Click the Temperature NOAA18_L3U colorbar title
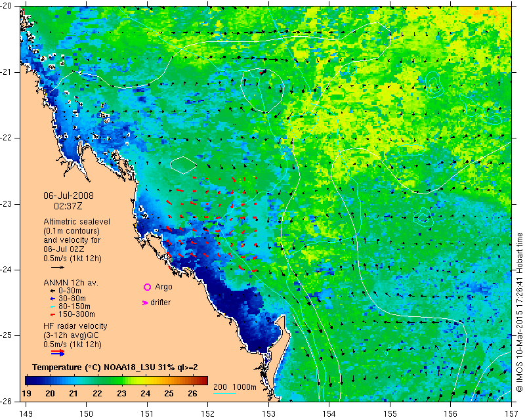The height and width of the screenshot is (420, 525). pyautogui.click(x=115, y=367)
